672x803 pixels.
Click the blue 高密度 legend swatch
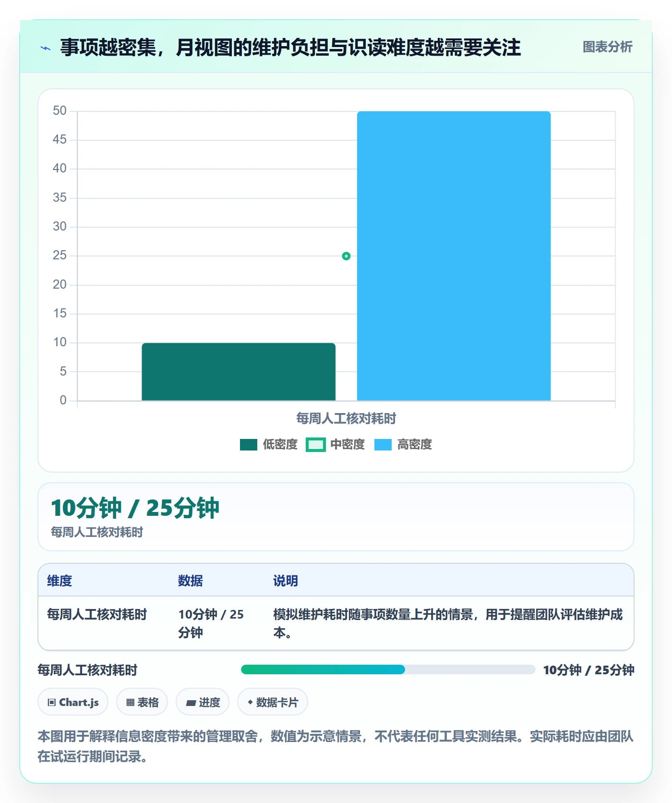coord(383,445)
